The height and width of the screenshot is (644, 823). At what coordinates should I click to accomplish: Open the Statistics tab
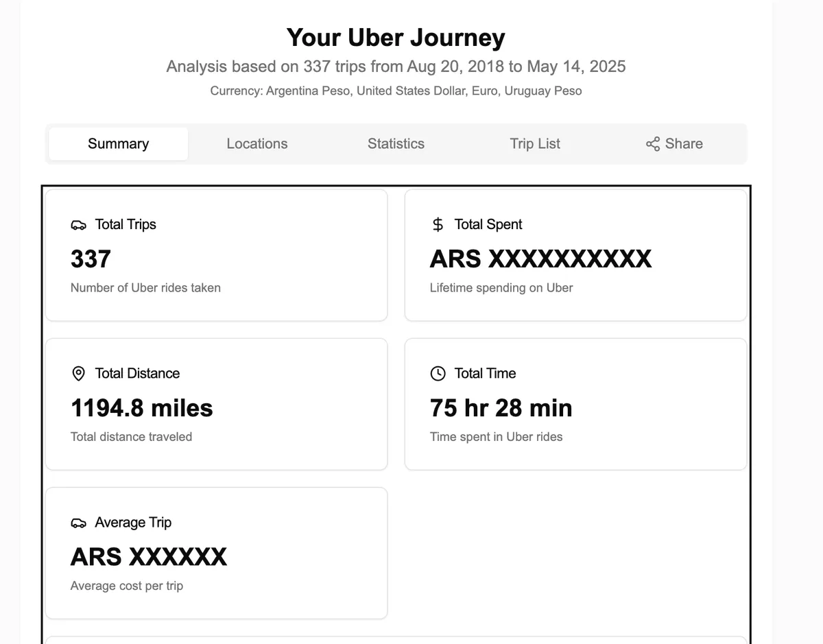tap(396, 144)
